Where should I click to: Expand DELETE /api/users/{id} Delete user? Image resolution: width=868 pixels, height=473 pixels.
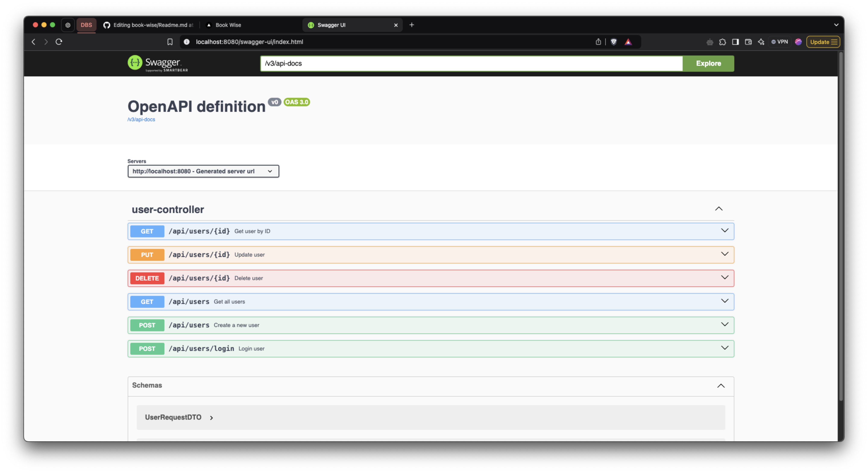(431, 278)
